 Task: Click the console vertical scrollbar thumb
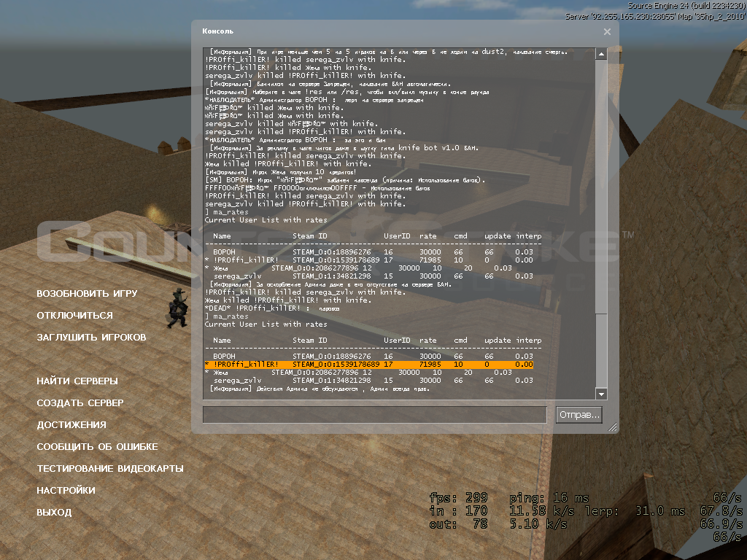[x=601, y=186]
